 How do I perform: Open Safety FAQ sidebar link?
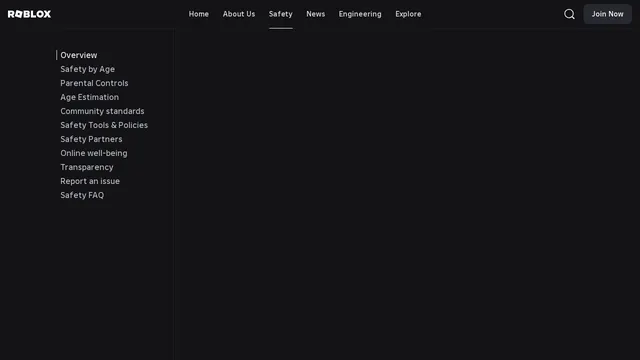tap(82, 195)
